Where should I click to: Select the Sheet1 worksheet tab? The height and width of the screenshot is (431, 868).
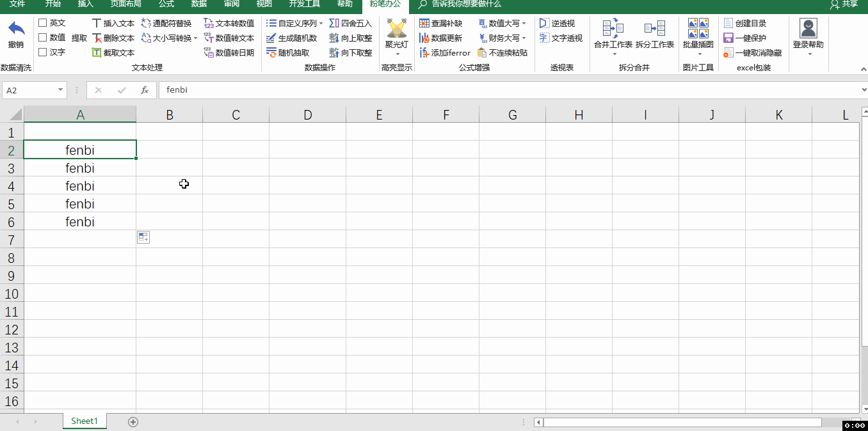[84, 421]
